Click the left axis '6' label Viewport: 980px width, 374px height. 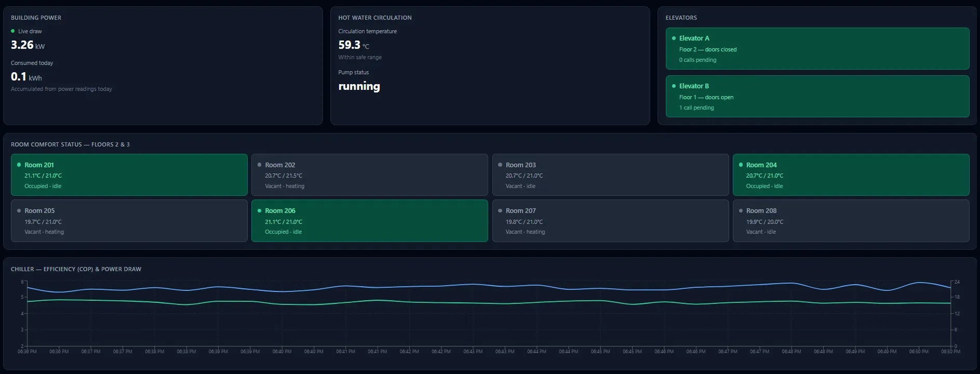click(22, 282)
